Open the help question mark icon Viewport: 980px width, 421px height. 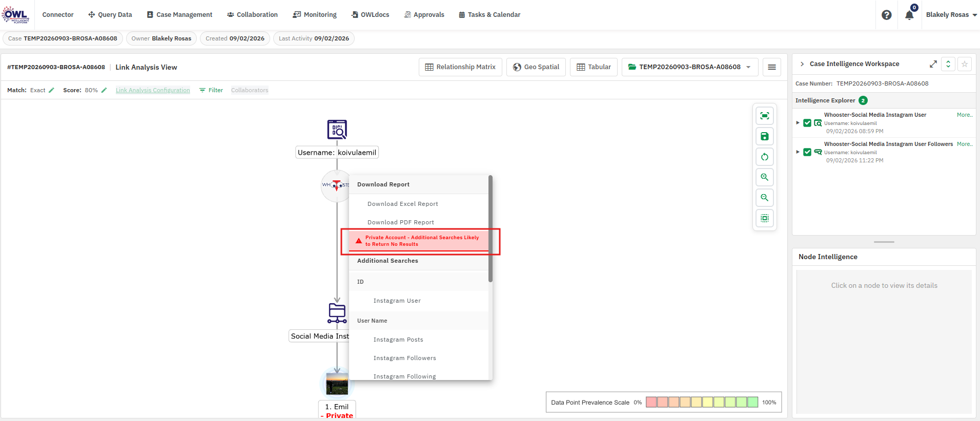[x=886, y=15]
